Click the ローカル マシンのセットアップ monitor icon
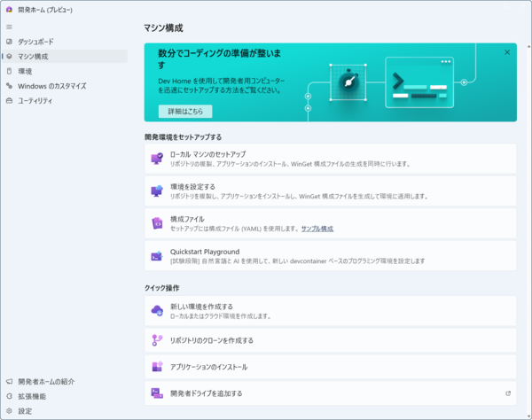The height and width of the screenshot is (420, 532). coord(157,159)
